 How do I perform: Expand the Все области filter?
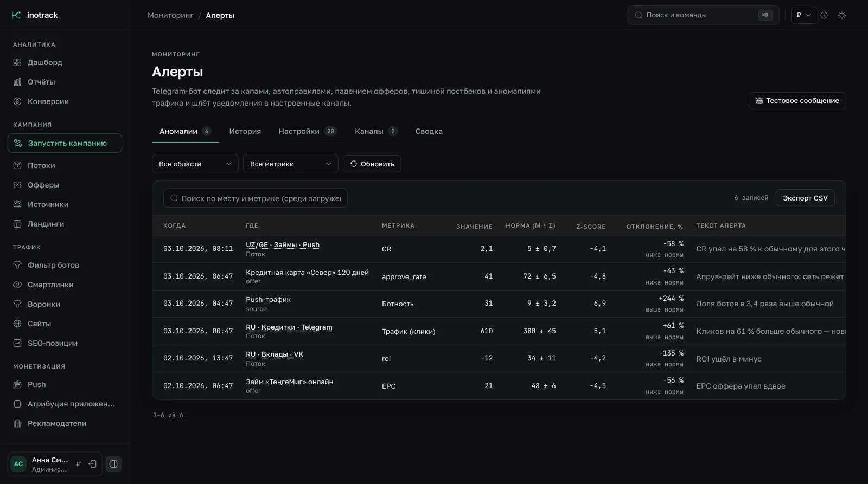[195, 164]
